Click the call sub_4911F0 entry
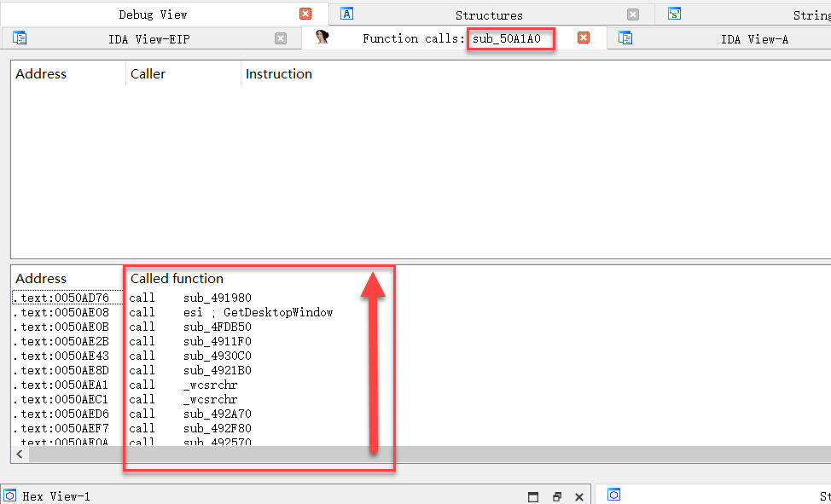 (190, 341)
